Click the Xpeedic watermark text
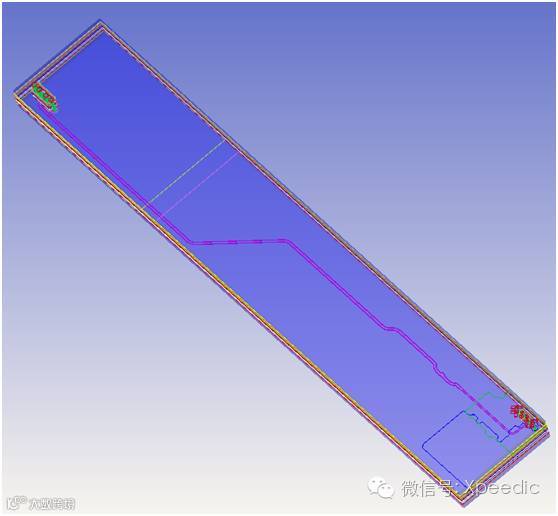Image resolution: width=558 pixels, height=516 pixels. coord(502,488)
